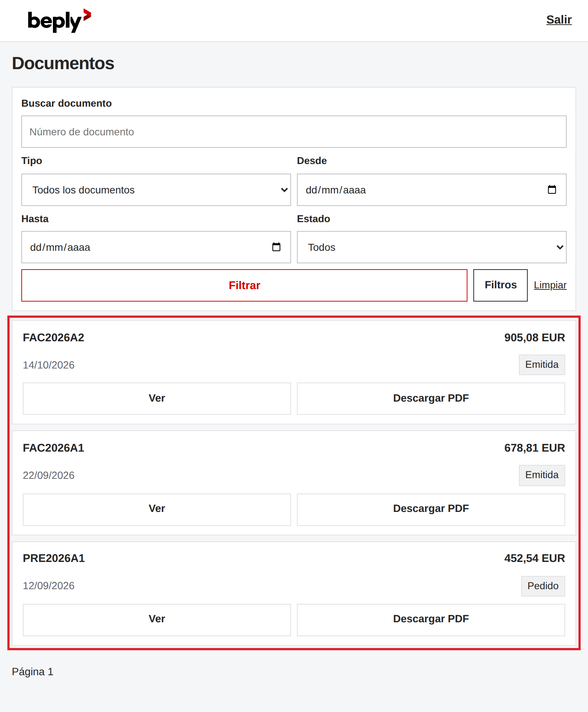The height and width of the screenshot is (712, 588).
Task: Download PDF for FAC2026A1
Action: pos(431,510)
